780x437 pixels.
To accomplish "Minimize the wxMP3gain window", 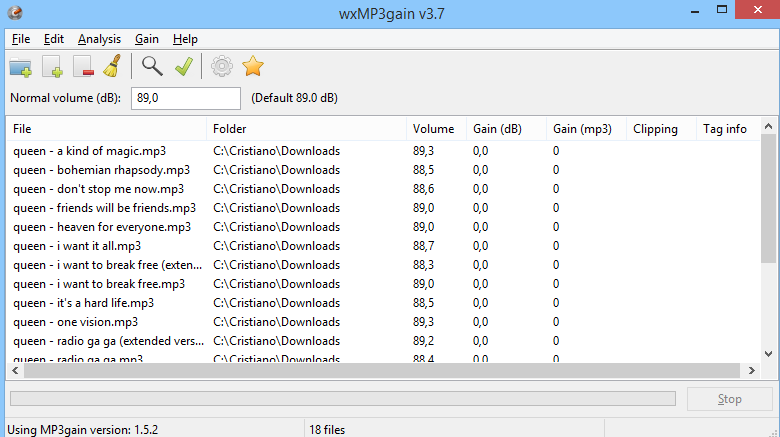I will tap(695, 11).
